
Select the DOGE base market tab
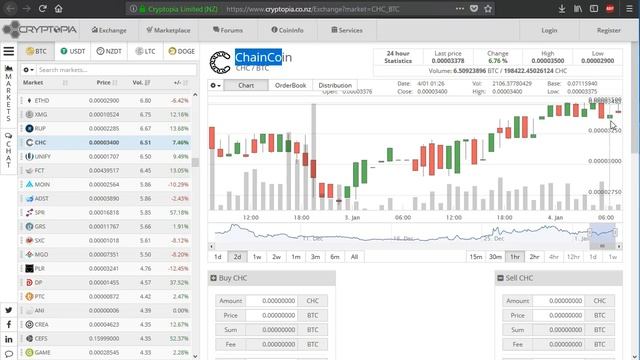point(182,51)
